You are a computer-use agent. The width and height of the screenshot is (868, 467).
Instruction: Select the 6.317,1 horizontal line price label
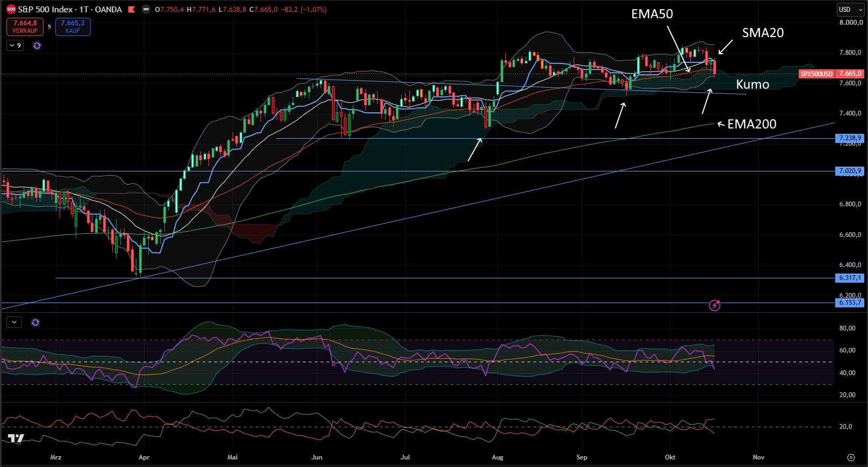[850, 278]
